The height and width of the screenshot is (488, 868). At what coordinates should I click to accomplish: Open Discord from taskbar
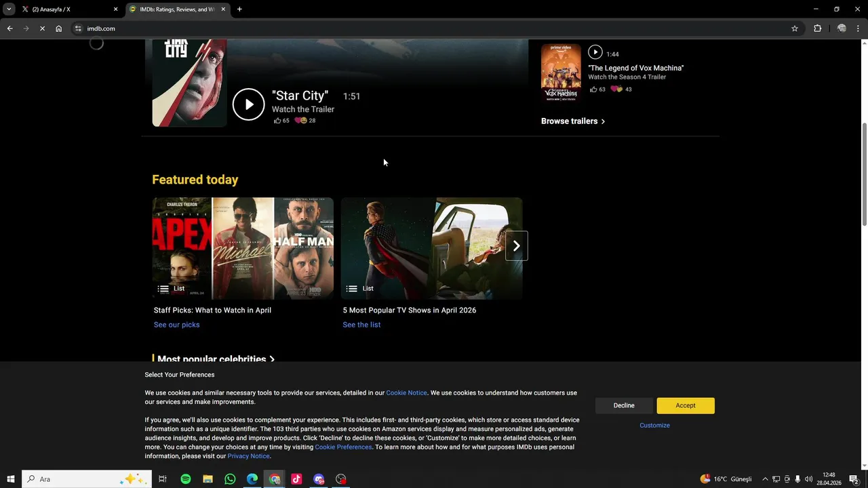point(319,479)
